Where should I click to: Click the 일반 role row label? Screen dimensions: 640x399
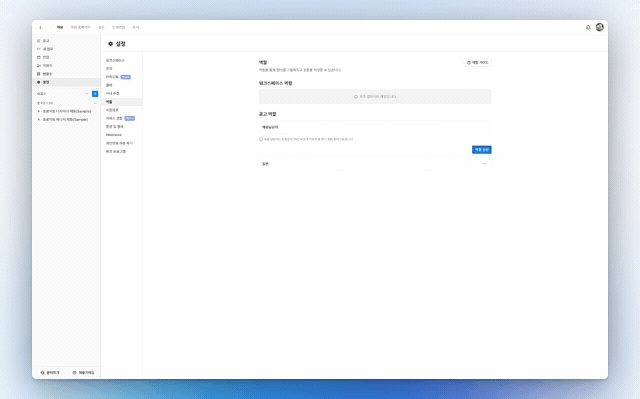pyautogui.click(x=265, y=164)
